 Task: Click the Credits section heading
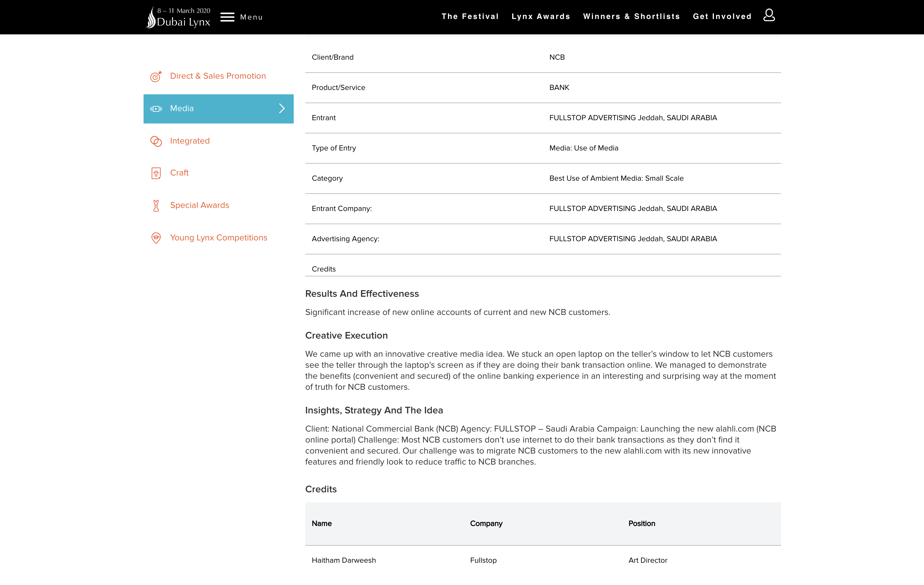point(321,489)
